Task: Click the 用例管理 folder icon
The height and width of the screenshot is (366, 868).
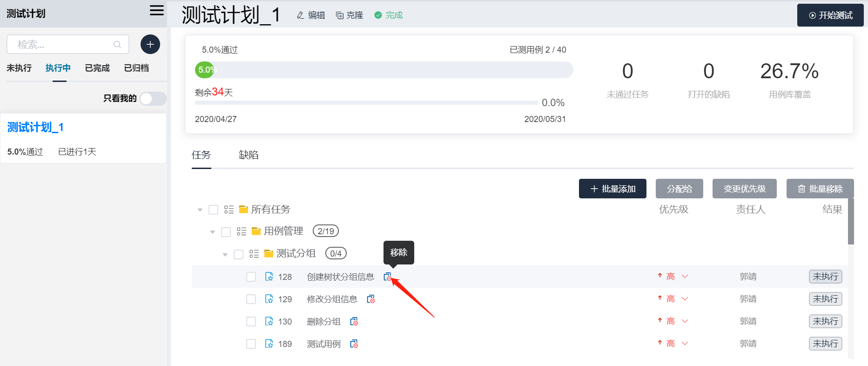Action: pos(256,231)
